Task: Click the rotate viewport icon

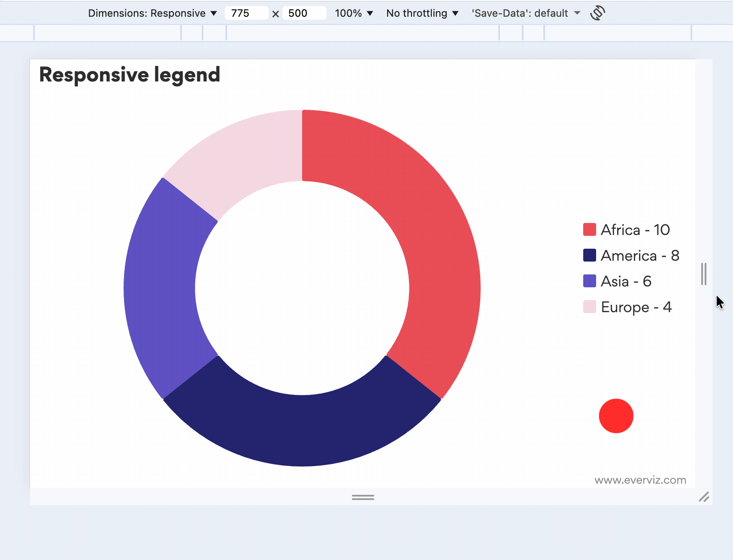Action: 597,13
